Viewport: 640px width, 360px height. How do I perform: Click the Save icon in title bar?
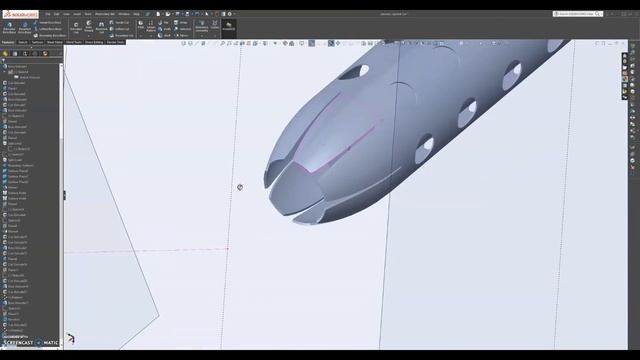178,14
